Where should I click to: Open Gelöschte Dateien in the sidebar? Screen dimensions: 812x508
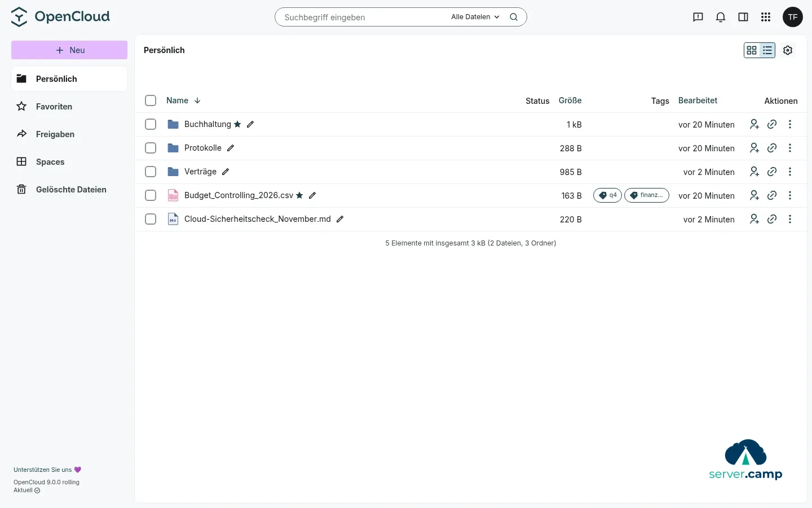coord(69,190)
